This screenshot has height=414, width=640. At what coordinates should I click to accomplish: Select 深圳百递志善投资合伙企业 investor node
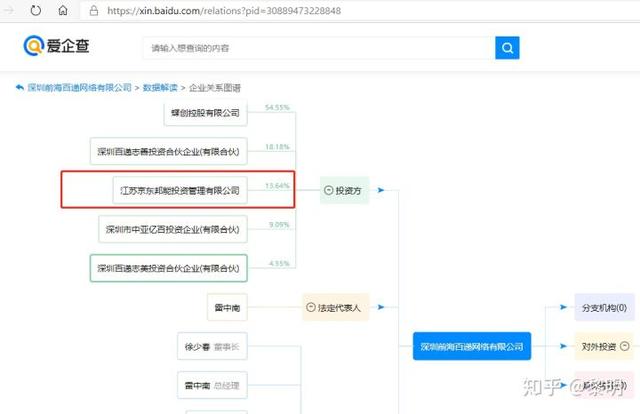(168, 151)
